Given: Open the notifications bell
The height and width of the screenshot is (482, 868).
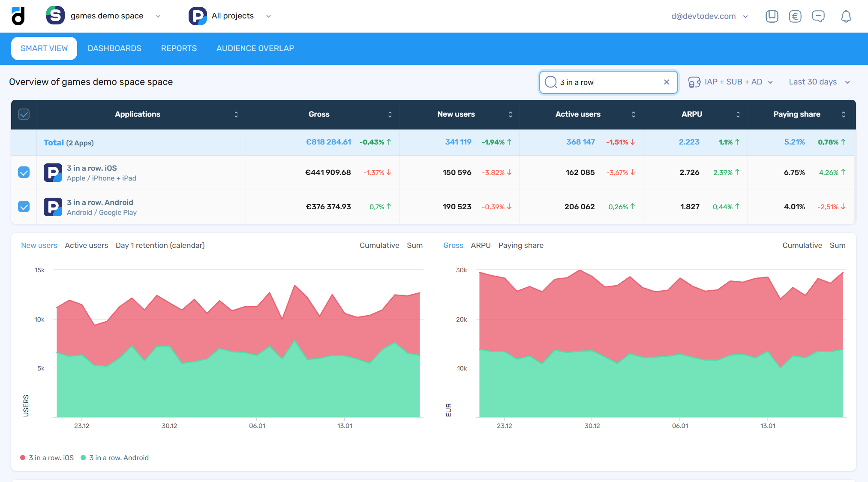Looking at the screenshot, I should pos(846,16).
